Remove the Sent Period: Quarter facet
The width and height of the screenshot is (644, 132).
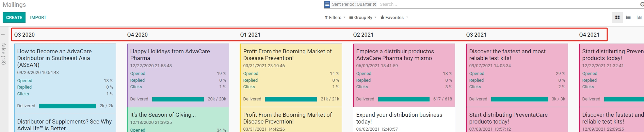coord(374,4)
